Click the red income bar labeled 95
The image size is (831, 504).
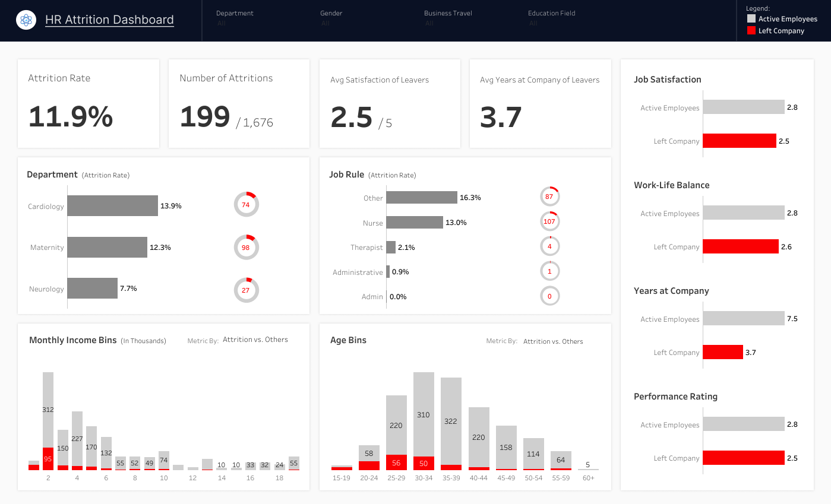coord(48,459)
